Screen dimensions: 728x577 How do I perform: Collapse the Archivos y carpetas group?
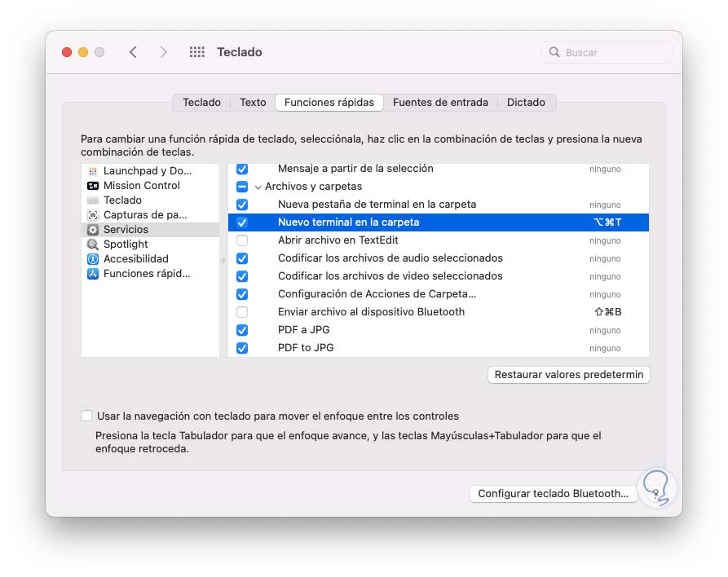(x=258, y=187)
